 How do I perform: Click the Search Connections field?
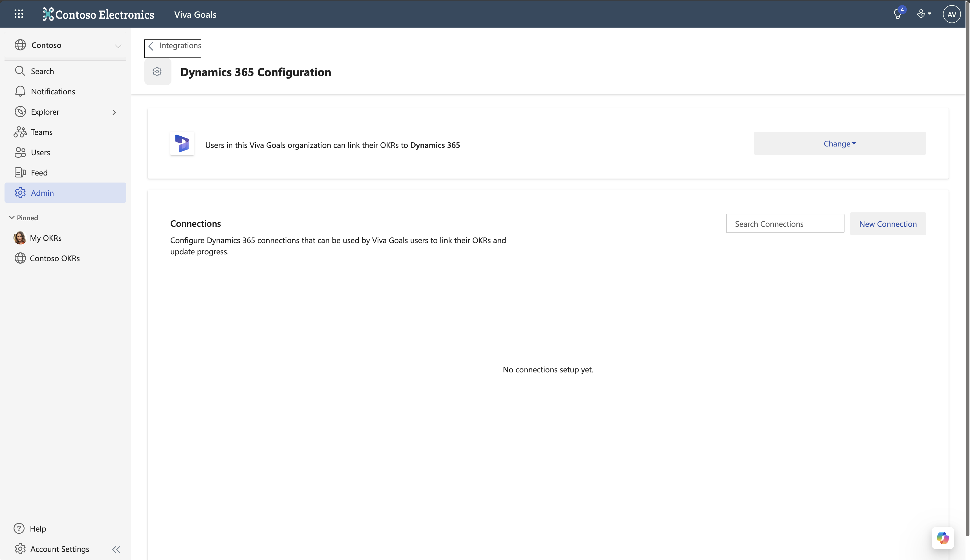pos(785,223)
